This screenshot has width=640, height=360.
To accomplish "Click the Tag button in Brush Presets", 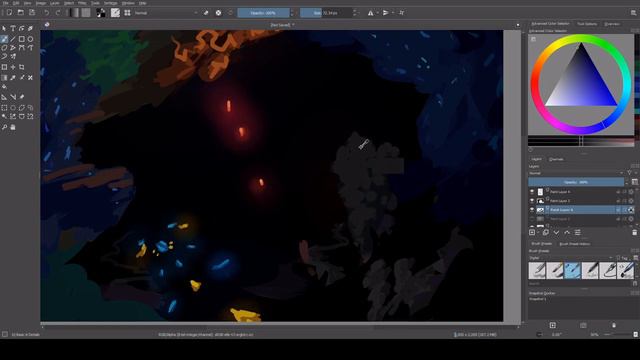I will pyautogui.click(x=624, y=258).
